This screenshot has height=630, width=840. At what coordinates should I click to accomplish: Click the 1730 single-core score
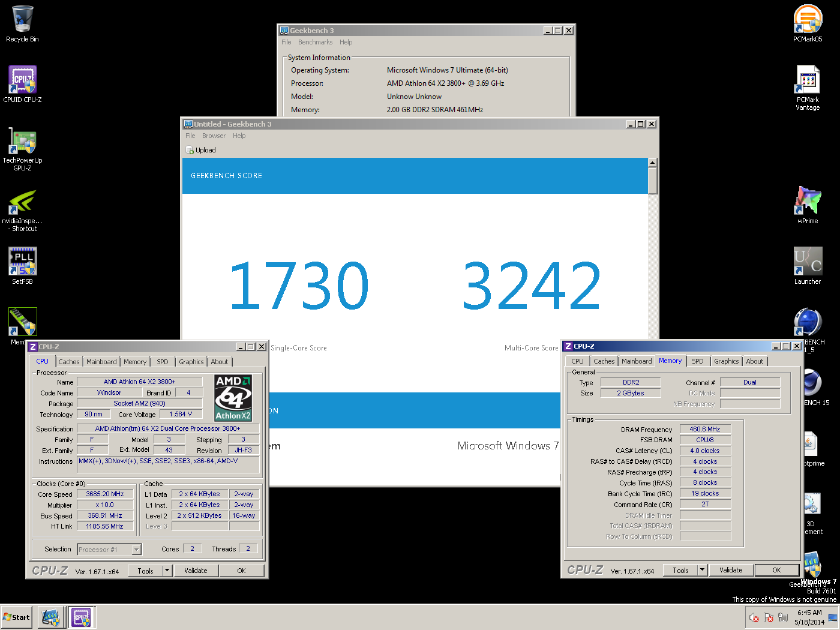click(299, 286)
